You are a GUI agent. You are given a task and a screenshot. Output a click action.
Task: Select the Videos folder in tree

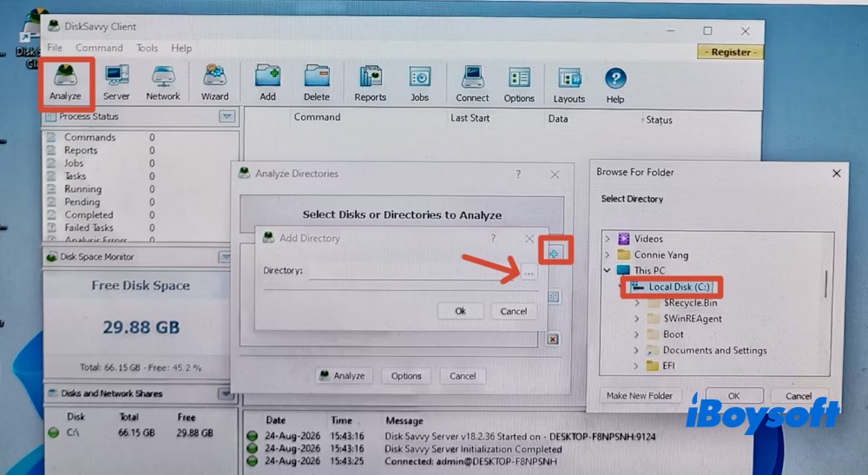point(641,239)
